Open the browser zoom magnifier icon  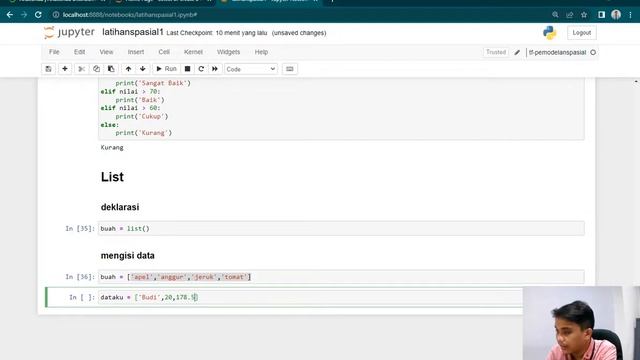[x=555, y=15]
